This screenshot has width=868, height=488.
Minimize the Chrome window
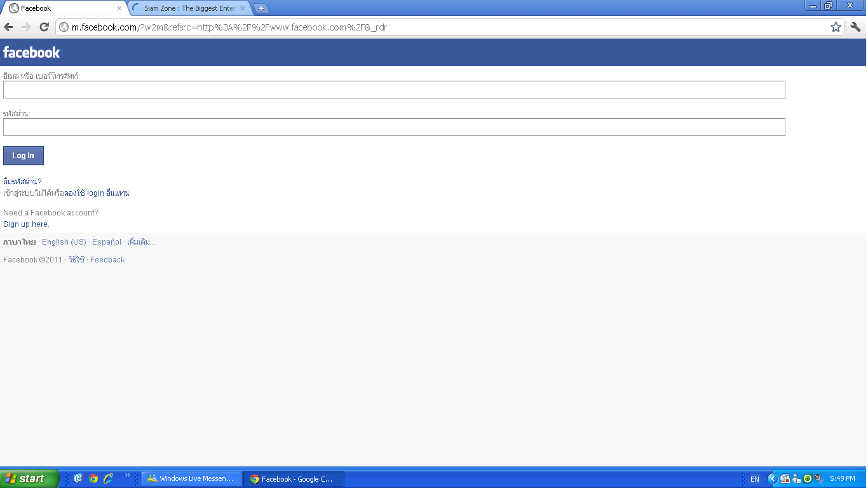point(813,6)
